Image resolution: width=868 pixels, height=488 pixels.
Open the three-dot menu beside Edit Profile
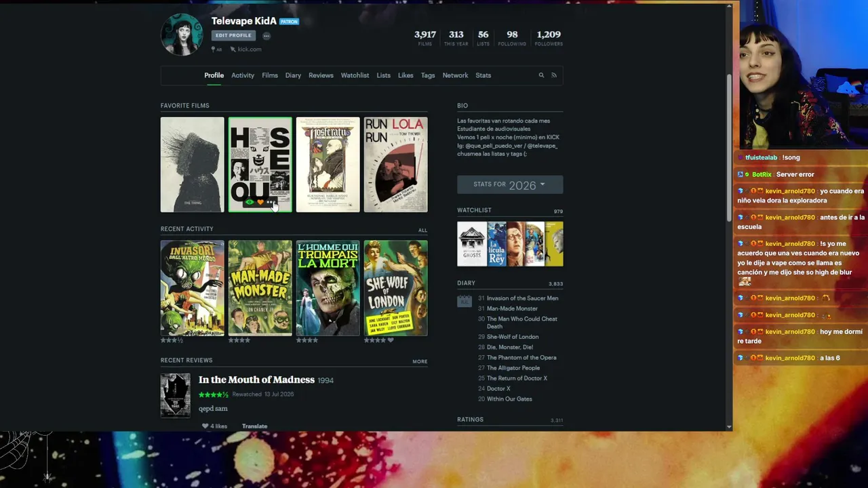pyautogui.click(x=267, y=36)
